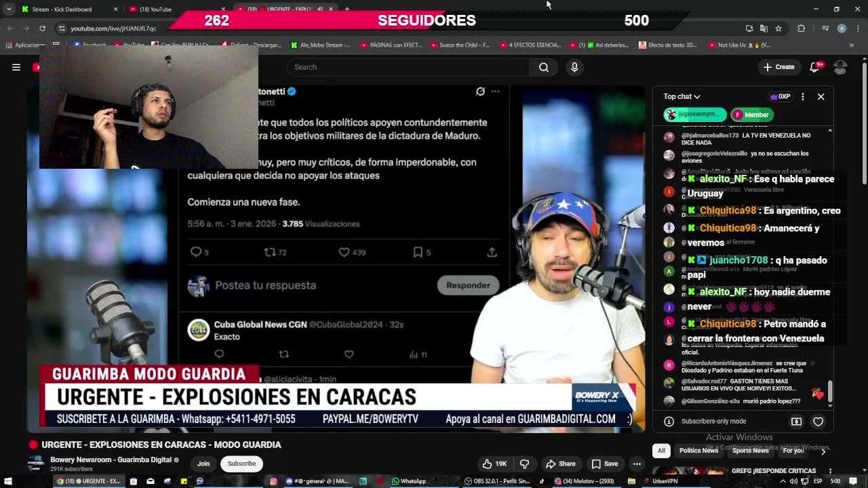Like the video with thumbs up
This screenshot has width=868, height=488.
point(494,464)
